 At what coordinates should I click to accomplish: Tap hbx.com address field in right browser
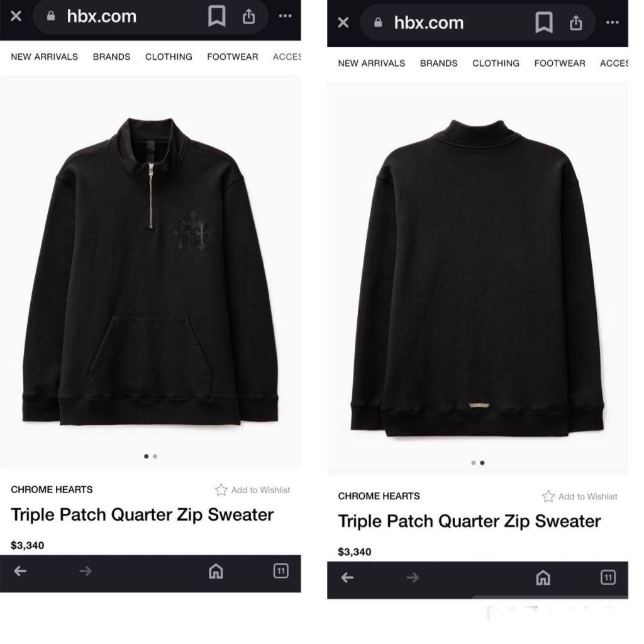(x=429, y=23)
